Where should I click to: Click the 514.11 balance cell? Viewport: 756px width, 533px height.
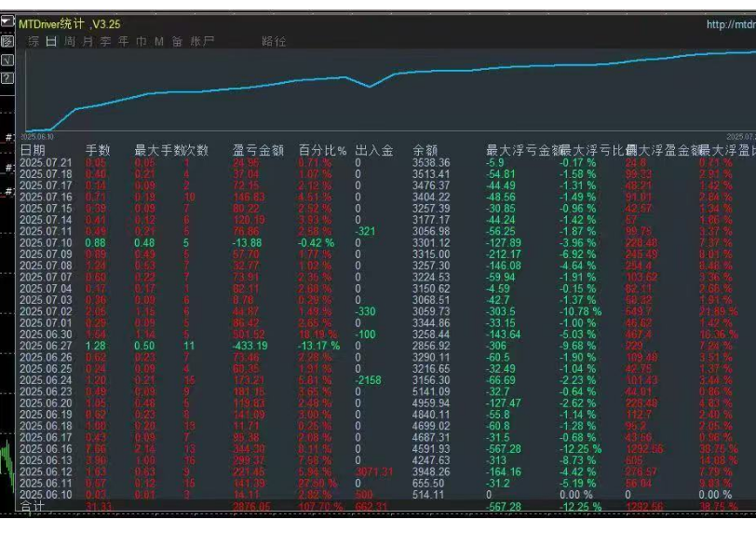pyautogui.click(x=428, y=495)
